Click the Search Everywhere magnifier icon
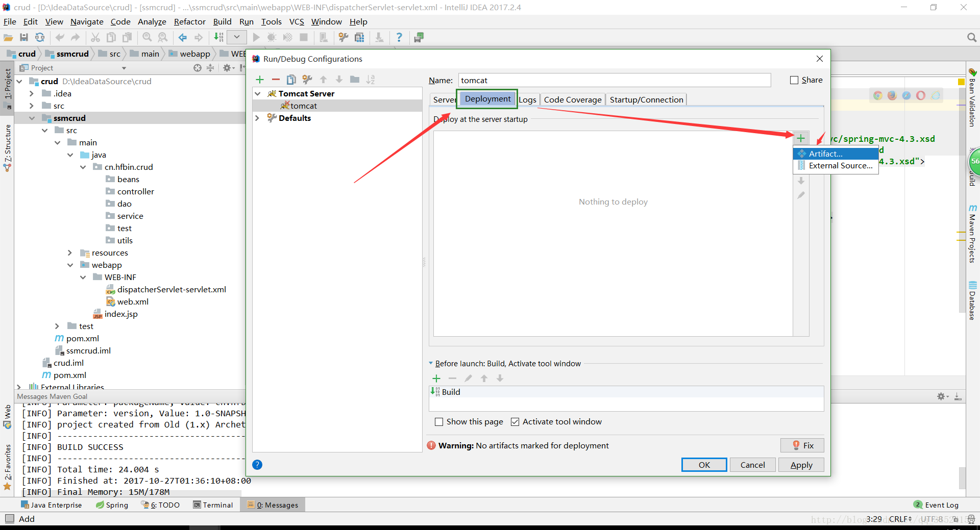Viewport: 980px width, 530px height. coord(971,37)
